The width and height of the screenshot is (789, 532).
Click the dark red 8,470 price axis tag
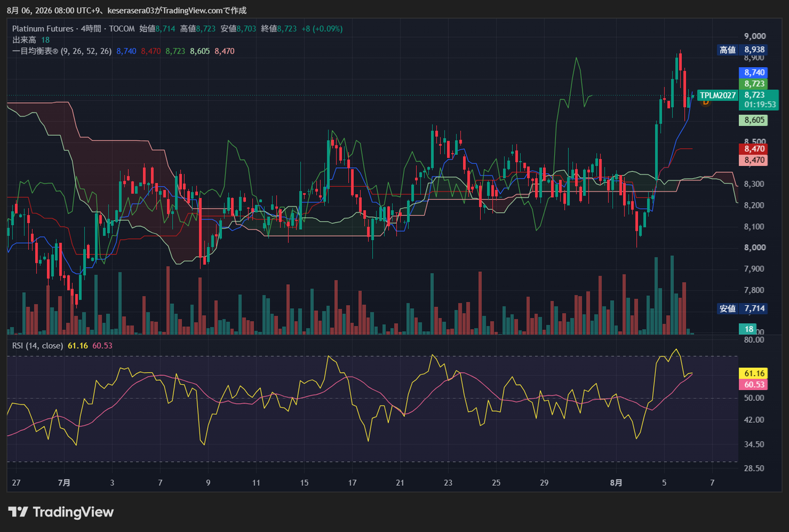(x=754, y=149)
